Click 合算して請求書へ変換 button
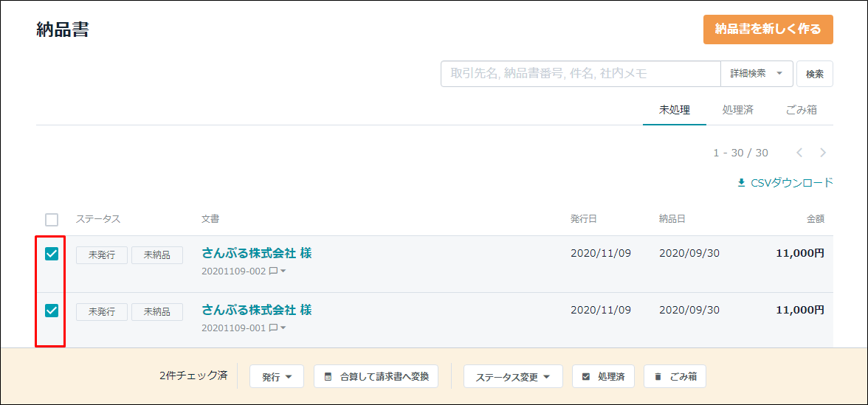Screen dimensions: 868x405 [x=375, y=377]
